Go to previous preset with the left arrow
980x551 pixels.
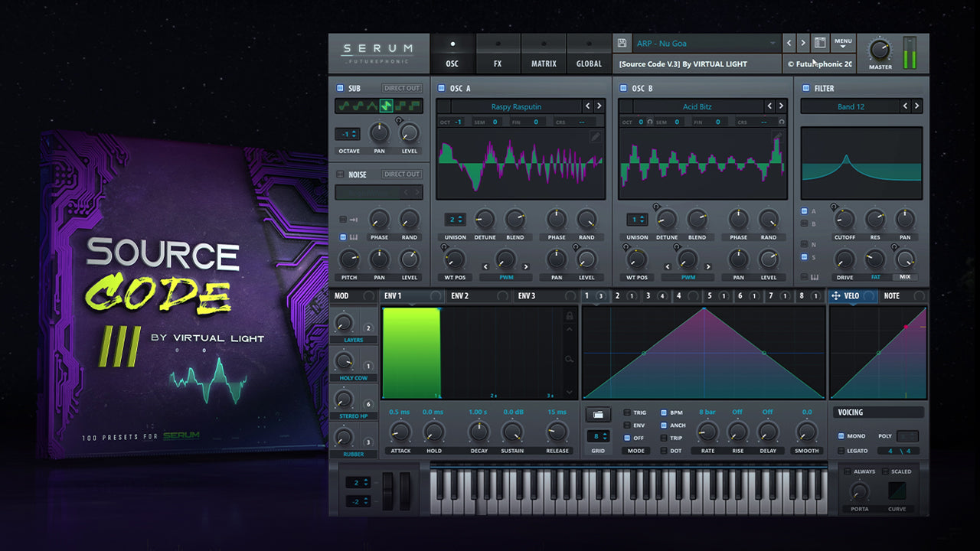[x=789, y=44]
